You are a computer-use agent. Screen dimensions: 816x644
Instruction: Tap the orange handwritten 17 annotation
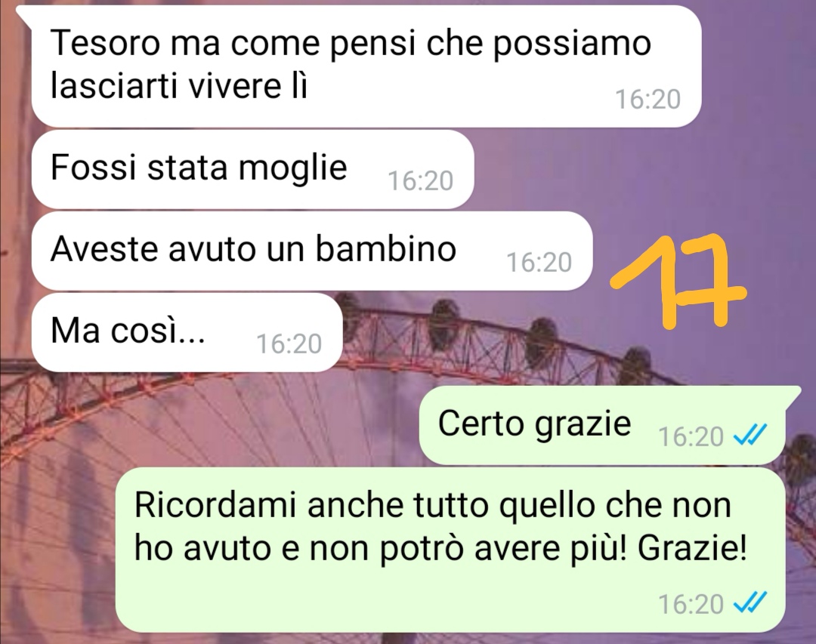tap(679, 281)
